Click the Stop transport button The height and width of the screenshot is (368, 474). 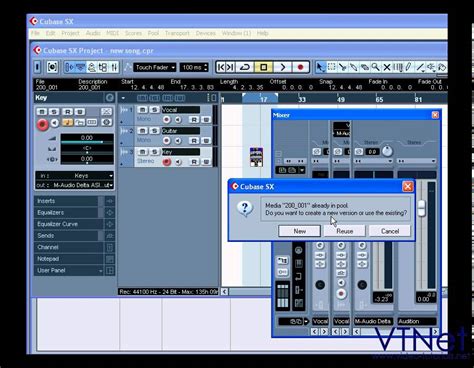263,67
